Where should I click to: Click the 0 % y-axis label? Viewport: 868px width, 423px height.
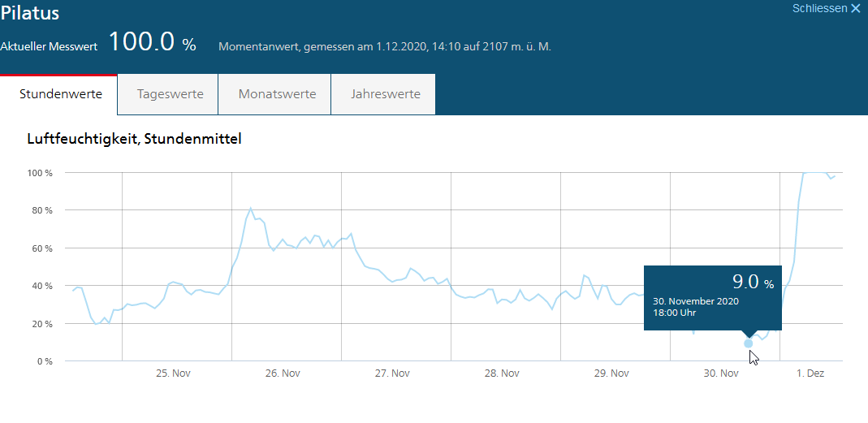[44, 361]
